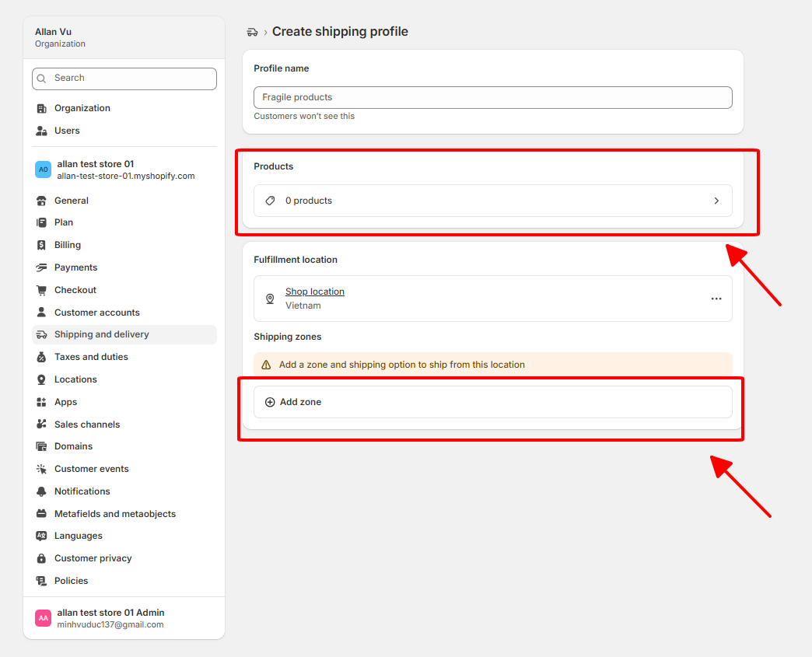This screenshot has height=657, width=812.
Task: Click the shipping truck breadcrumb icon
Action: tap(252, 32)
